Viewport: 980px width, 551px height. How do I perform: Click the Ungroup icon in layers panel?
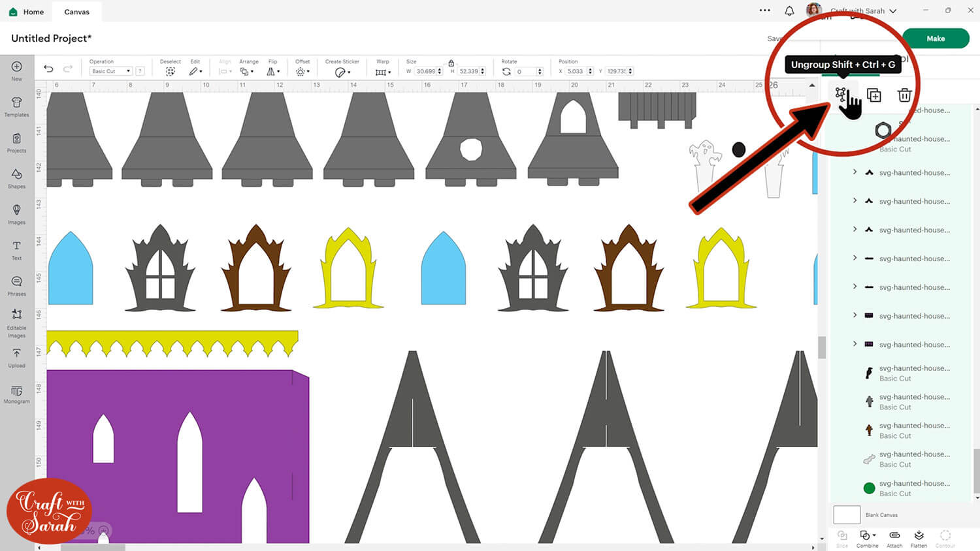[x=841, y=95]
